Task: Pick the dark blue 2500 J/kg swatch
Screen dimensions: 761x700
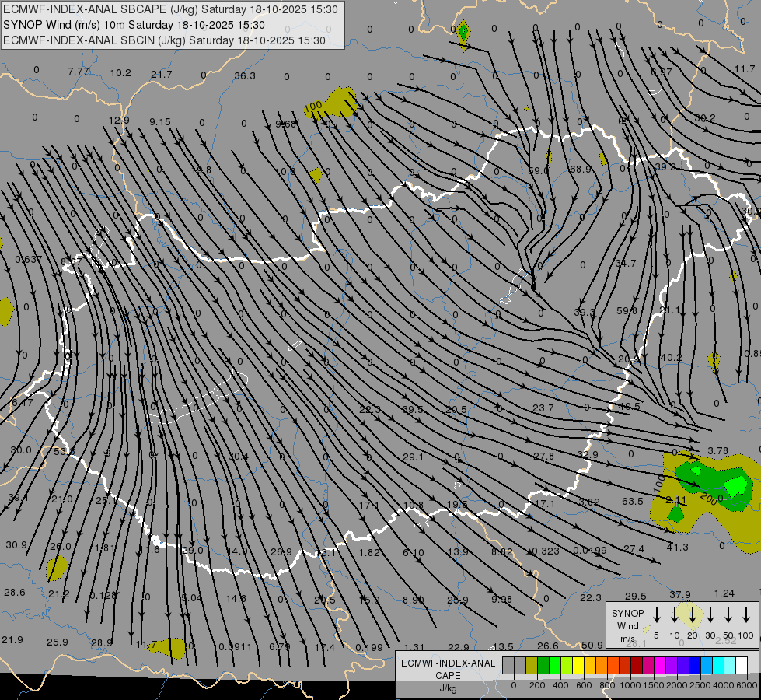Action: (695, 665)
